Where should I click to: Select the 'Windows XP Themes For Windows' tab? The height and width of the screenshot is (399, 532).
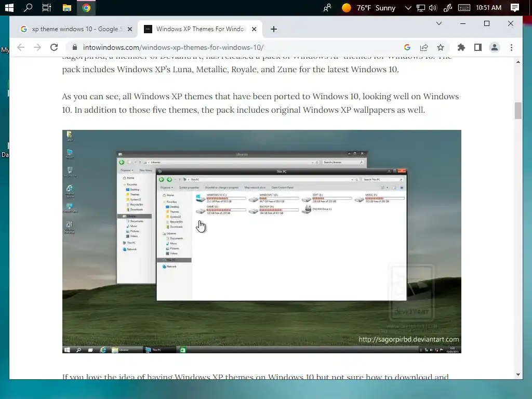click(x=200, y=29)
